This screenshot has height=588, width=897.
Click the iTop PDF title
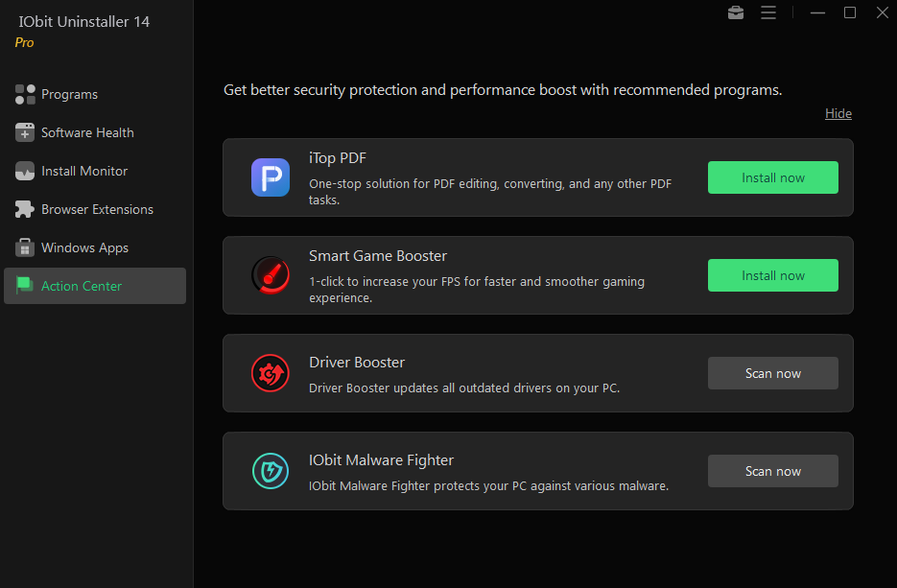coord(338,158)
